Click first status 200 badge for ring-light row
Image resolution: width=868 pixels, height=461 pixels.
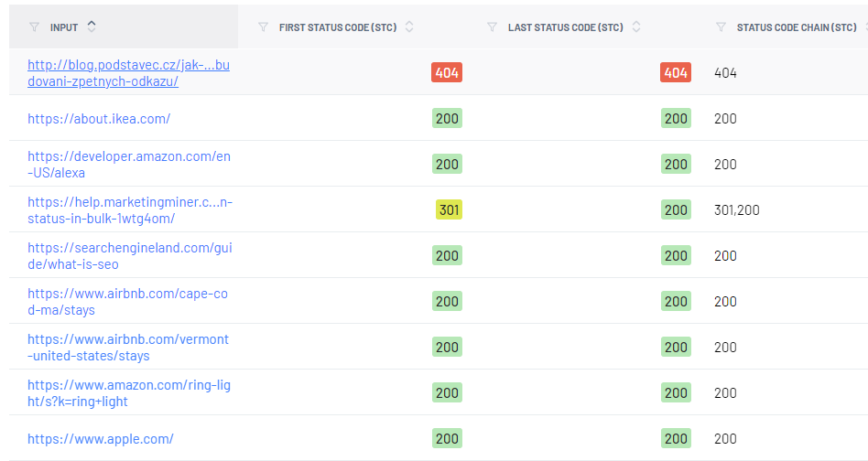tap(448, 393)
